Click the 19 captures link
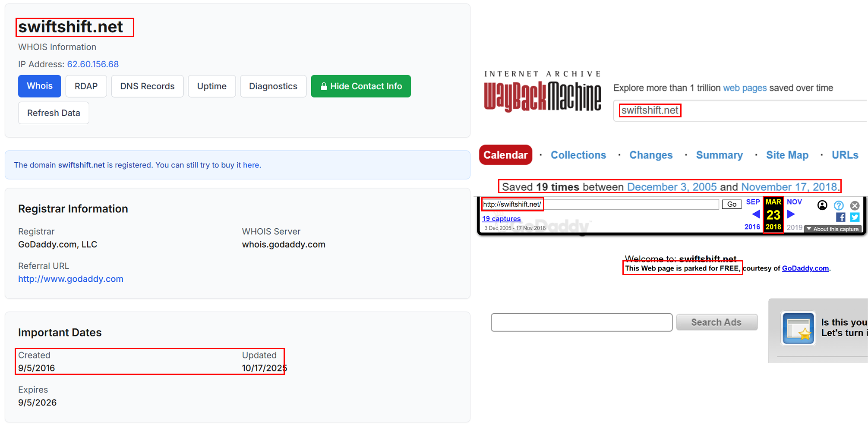Screen dimensions: 868x428 (502, 219)
